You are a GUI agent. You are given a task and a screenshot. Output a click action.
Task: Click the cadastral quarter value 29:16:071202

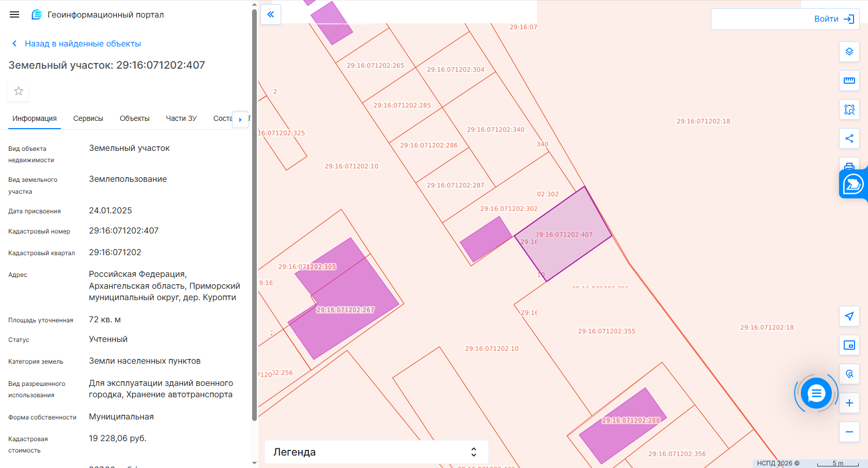[115, 253]
